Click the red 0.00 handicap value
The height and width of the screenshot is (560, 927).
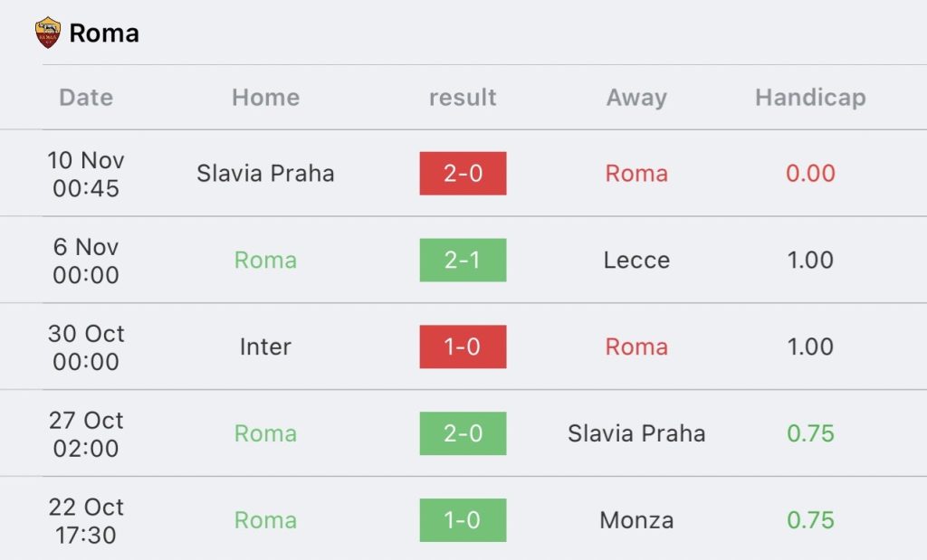(x=810, y=173)
